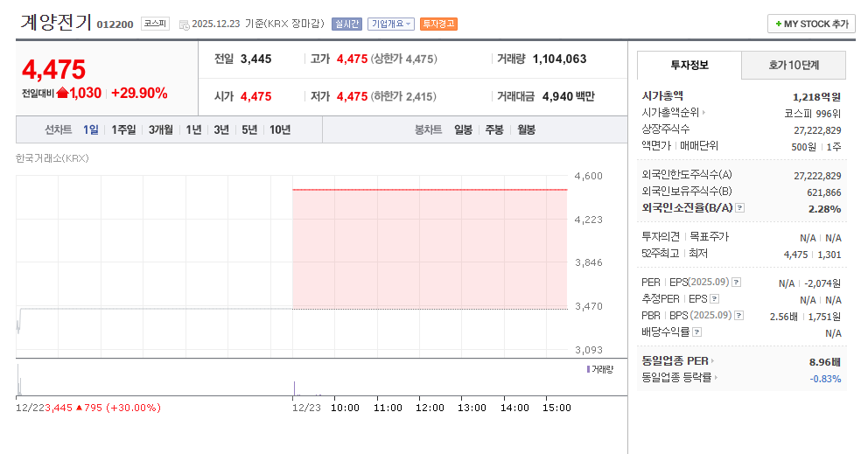Open help icon next to 추정PER EPS
The width and height of the screenshot is (868, 454).
(x=715, y=299)
